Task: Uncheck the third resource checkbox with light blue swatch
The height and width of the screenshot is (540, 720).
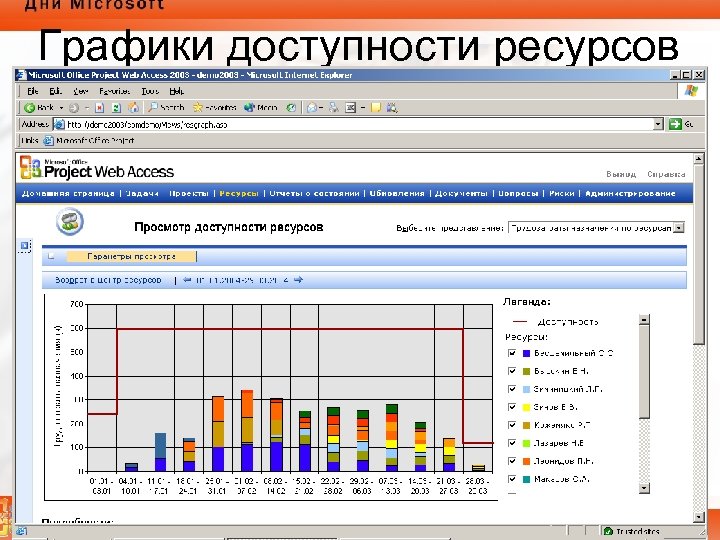Action: (x=512, y=389)
